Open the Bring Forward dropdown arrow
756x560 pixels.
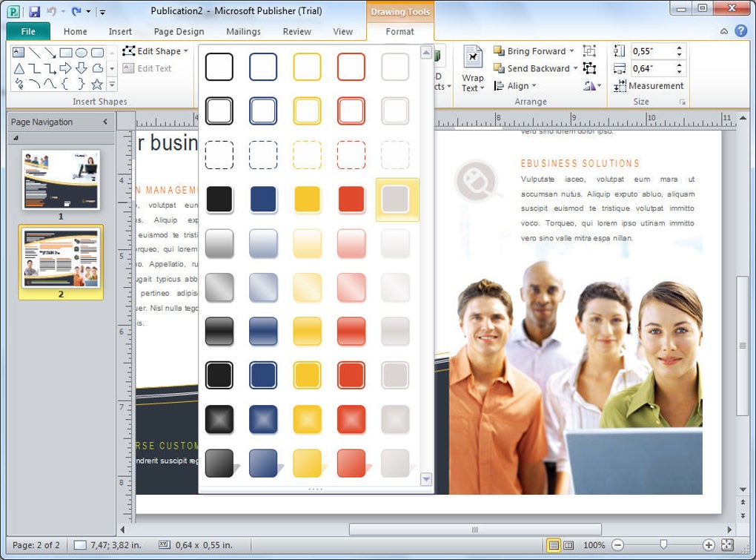click(572, 51)
